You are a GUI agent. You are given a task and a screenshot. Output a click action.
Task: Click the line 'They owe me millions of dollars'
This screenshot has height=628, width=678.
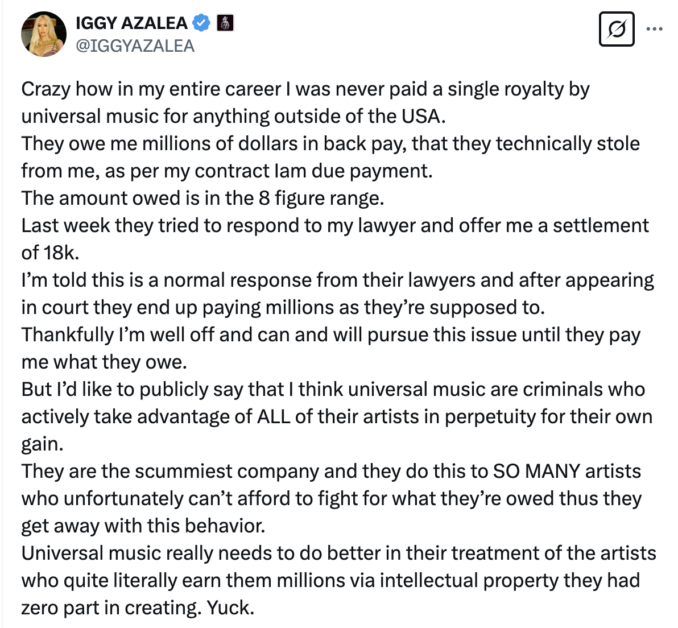330,144
